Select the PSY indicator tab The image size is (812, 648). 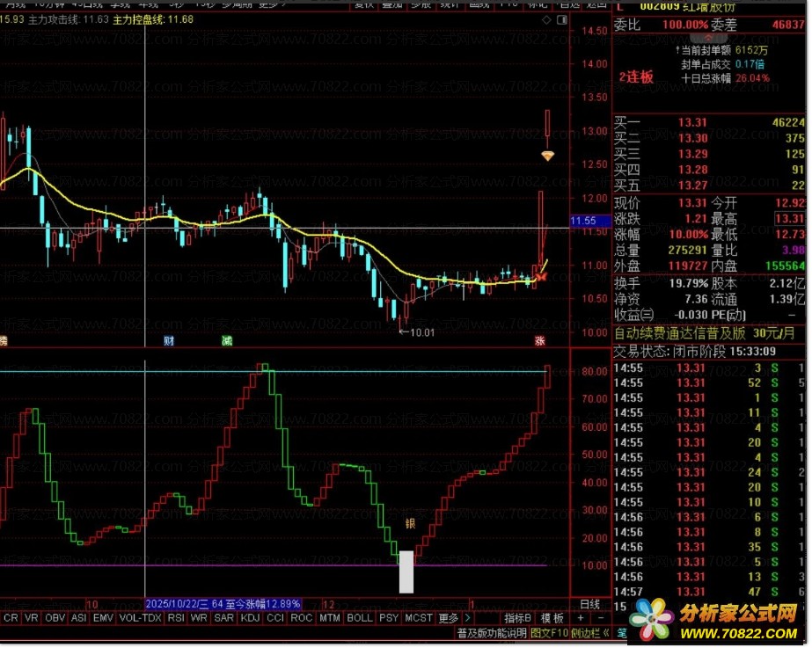coord(388,618)
